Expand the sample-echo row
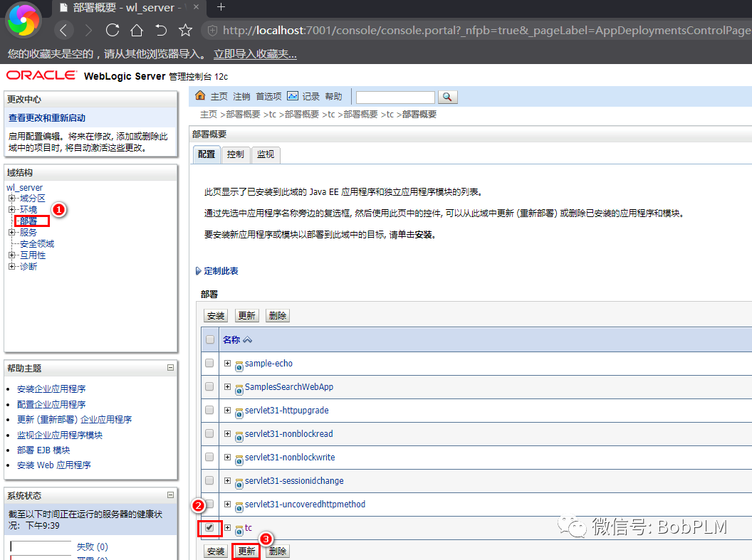This screenshot has height=560, width=752. click(227, 363)
